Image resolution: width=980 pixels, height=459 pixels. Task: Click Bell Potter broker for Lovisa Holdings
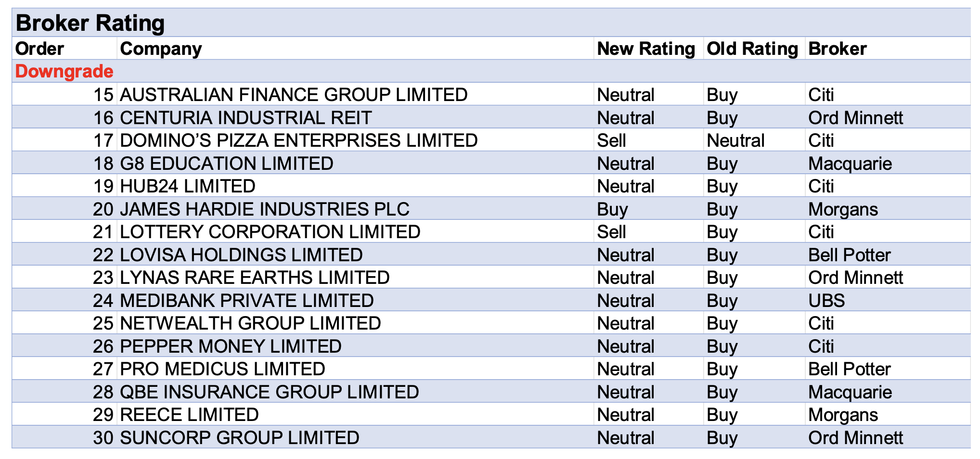850,255
